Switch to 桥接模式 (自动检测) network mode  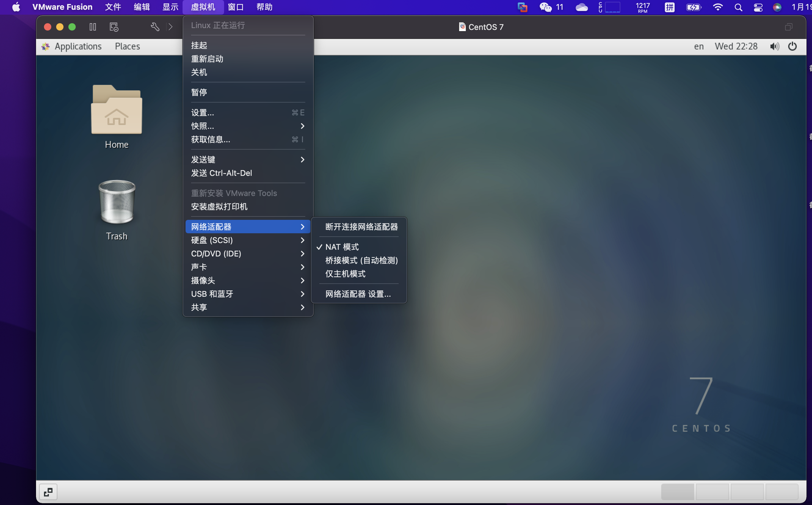(361, 260)
